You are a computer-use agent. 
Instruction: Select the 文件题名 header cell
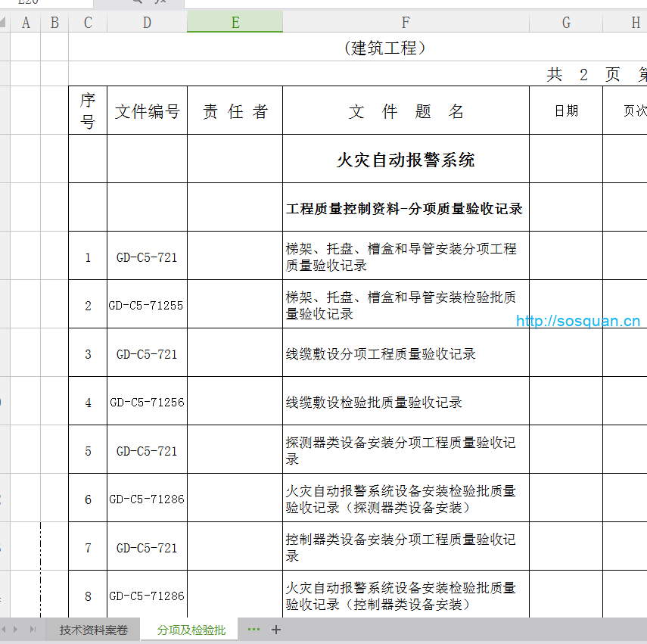[406, 111]
